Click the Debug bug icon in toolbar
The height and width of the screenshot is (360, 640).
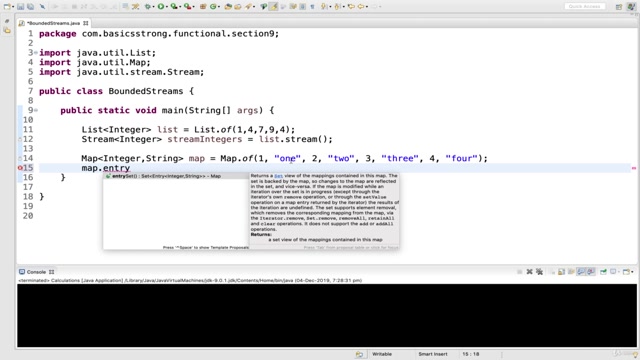coord(147,7)
